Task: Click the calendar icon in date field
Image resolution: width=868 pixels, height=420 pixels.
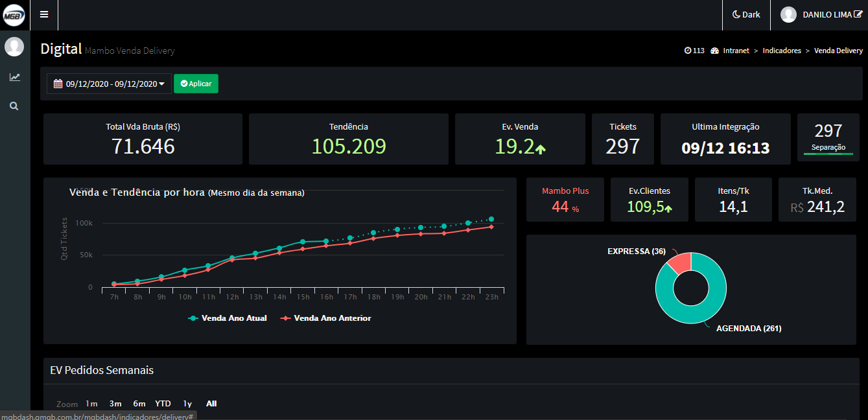Action: [58, 84]
